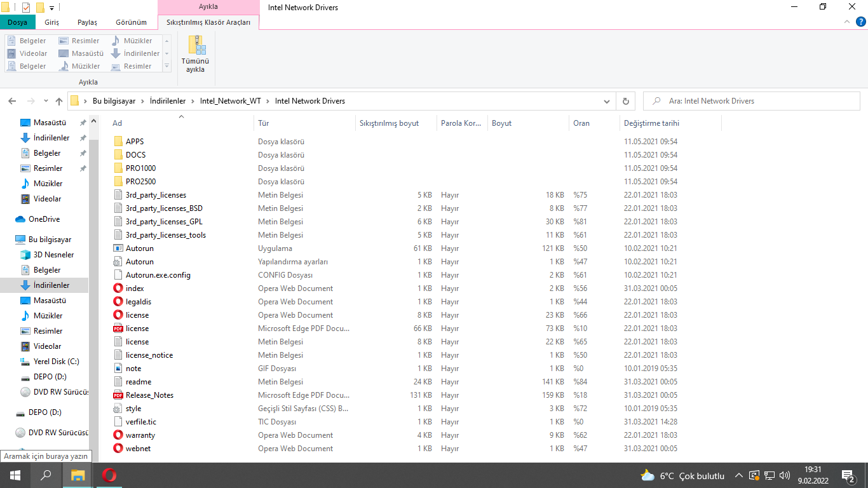868x488 pixels.
Task: Click the Autorun application icon in the file list
Action: [118, 248]
